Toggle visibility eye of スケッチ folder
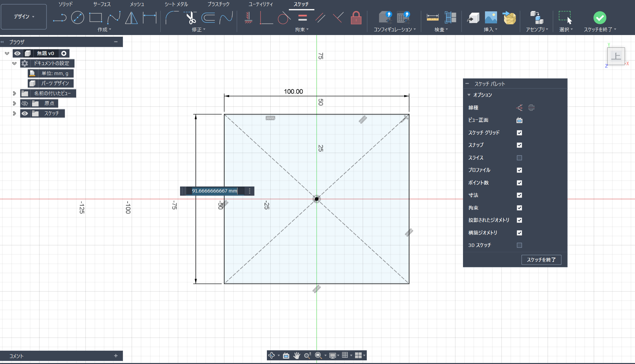Viewport: 635px width, 364px height. click(25, 113)
